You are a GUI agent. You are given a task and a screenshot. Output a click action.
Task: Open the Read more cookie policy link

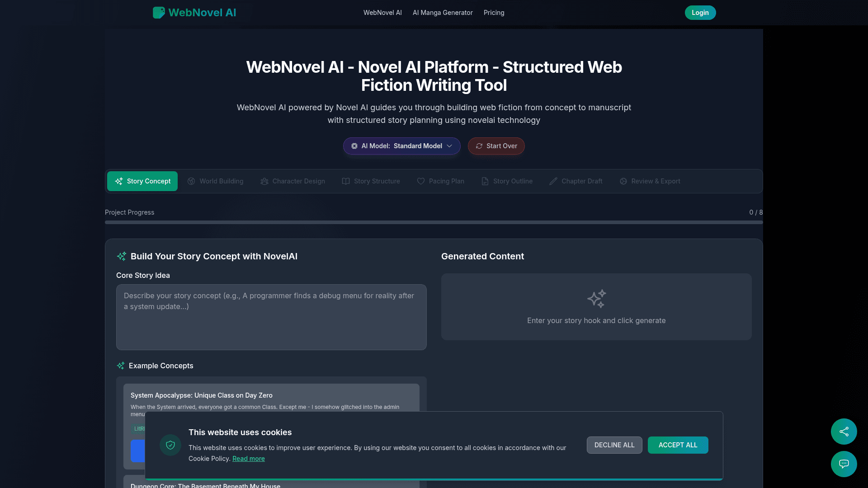tap(248, 458)
